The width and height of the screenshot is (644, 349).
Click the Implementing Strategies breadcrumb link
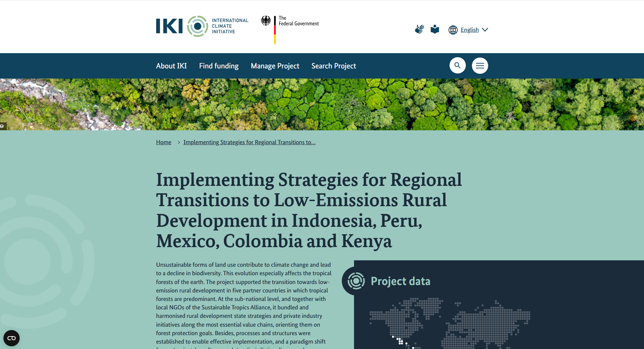click(x=249, y=142)
